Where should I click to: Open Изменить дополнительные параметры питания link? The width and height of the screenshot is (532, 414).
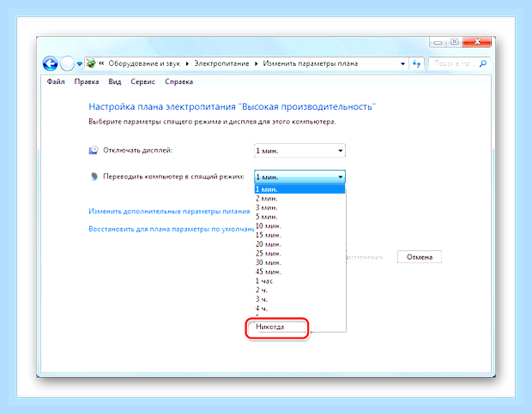[169, 211]
